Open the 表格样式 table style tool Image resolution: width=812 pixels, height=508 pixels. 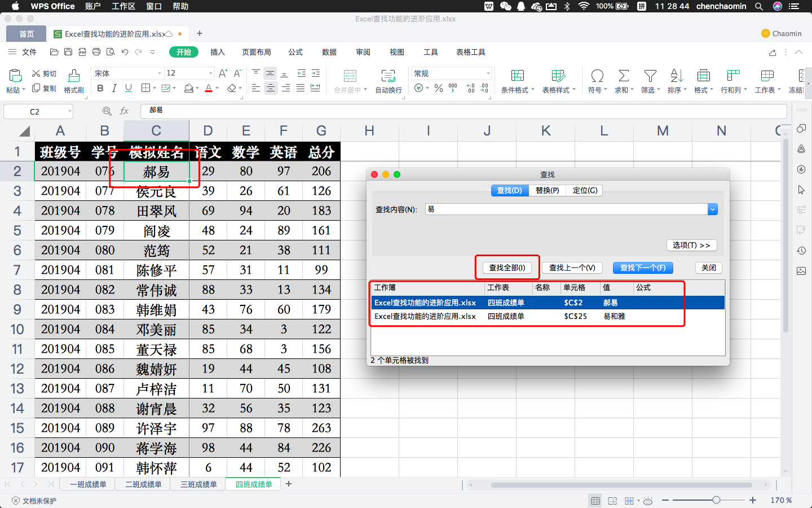pyautogui.click(x=559, y=81)
